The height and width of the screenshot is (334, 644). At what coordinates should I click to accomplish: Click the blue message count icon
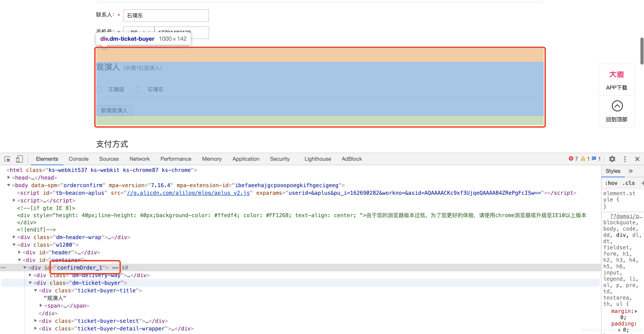pos(594,159)
